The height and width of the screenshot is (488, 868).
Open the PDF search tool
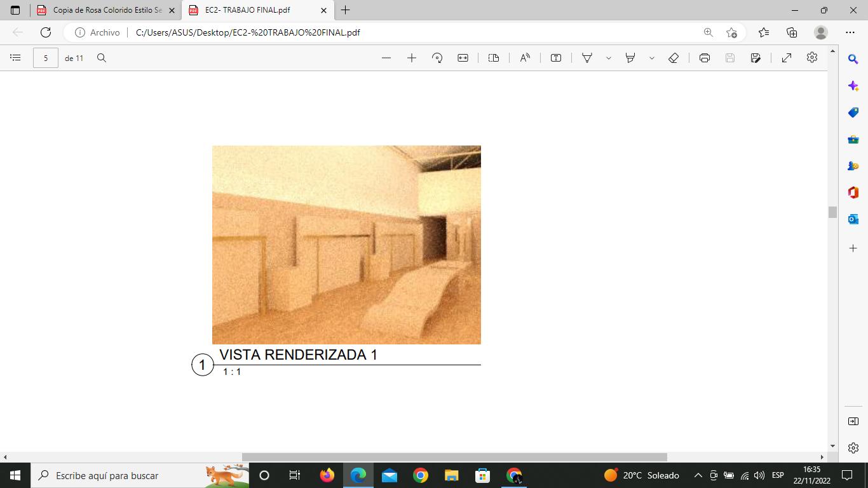pyautogui.click(x=102, y=58)
